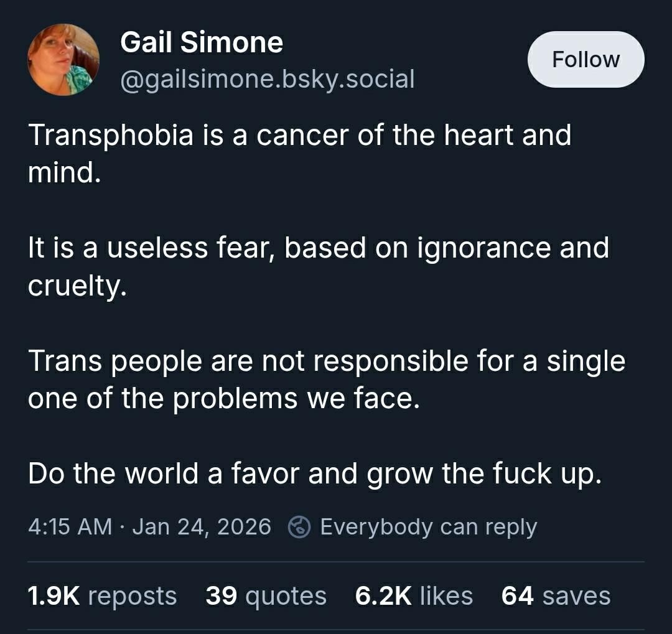
Task: Select the 'Everybody can reply' label
Action: point(427,526)
